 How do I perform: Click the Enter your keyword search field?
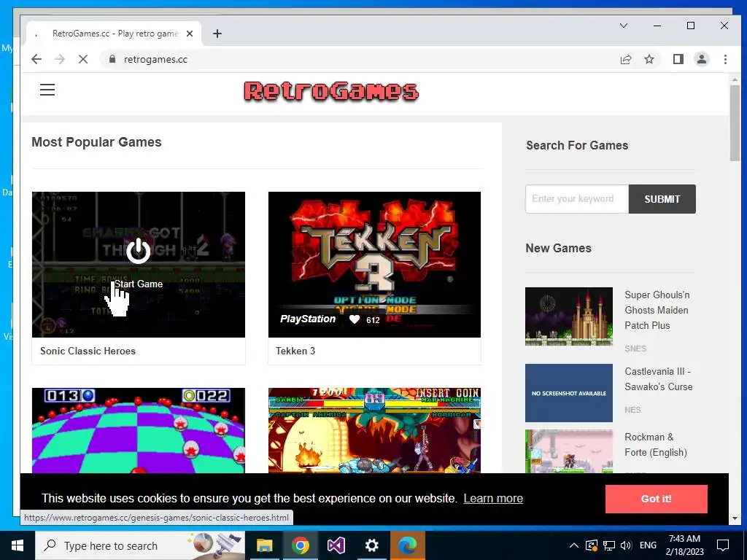pos(577,199)
